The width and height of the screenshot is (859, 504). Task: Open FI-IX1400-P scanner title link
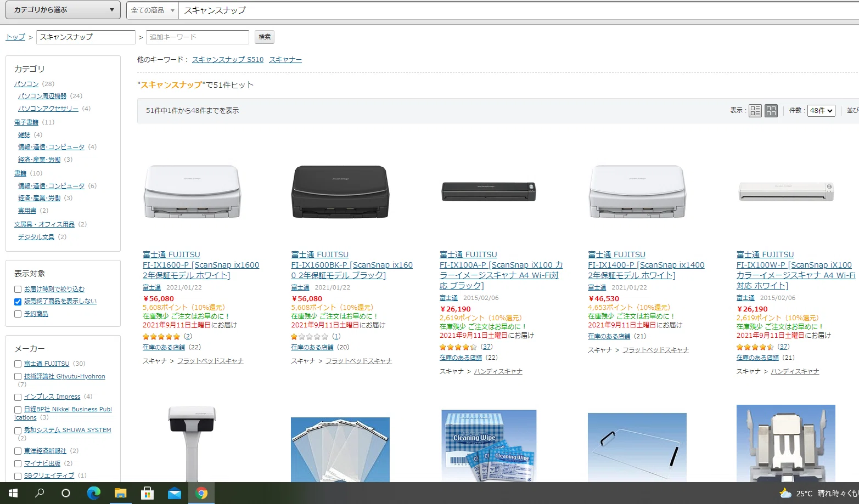tap(646, 265)
